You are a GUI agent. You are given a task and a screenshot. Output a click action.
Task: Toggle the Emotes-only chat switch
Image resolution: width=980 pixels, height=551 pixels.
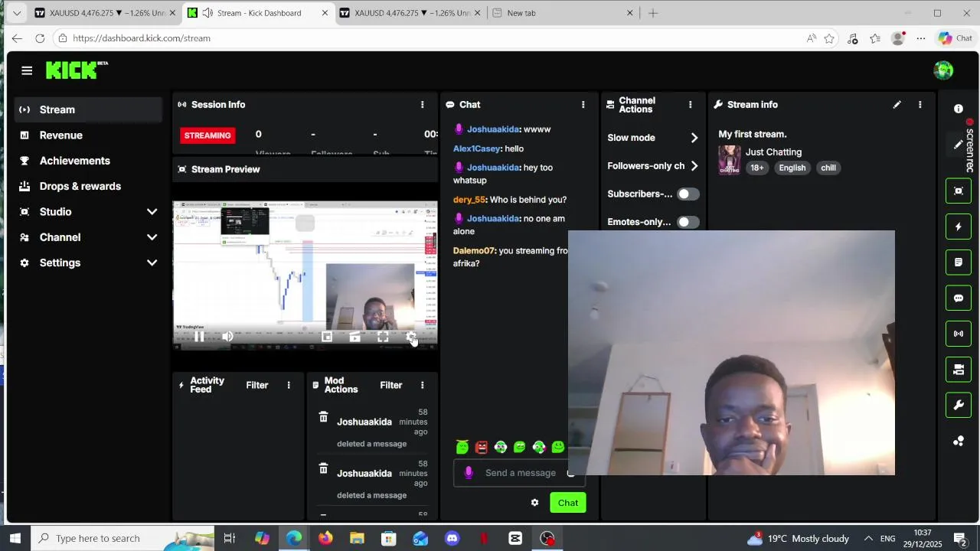click(688, 222)
